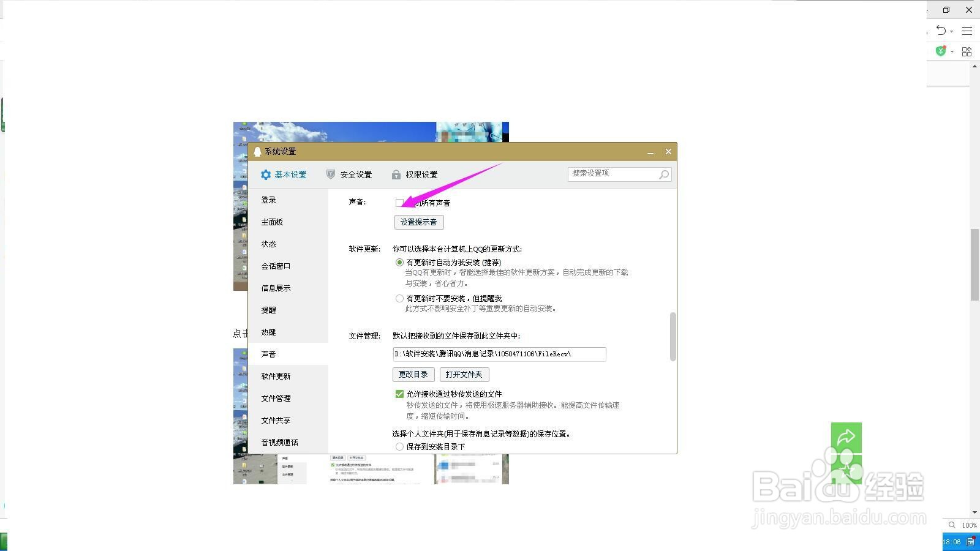980x551 pixels.
Task: Open the dropdown arrow beside the yuan shield
Action: point(952,51)
